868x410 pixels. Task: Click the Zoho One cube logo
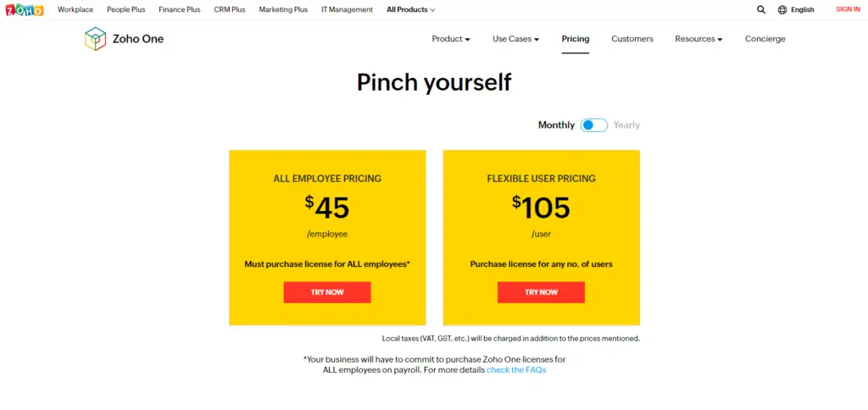[x=95, y=39]
